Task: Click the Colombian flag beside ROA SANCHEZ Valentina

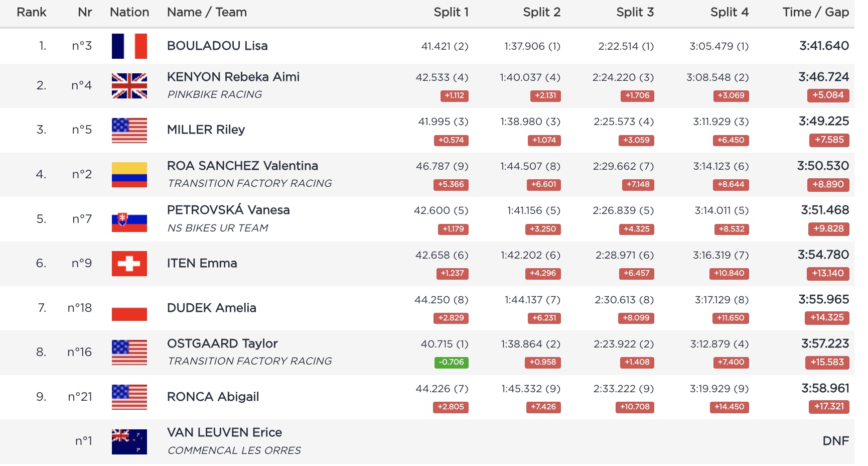Action: [129, 175]
